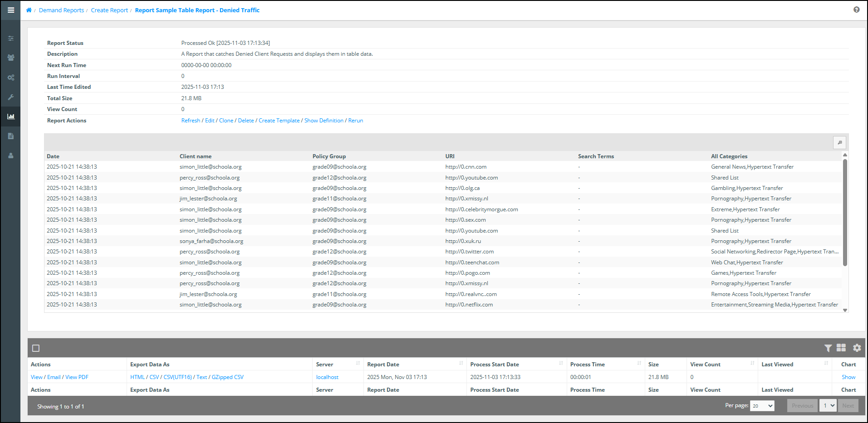Sort by Server column arrows
This screenshot has width=868, height=423.
[358, 363]
